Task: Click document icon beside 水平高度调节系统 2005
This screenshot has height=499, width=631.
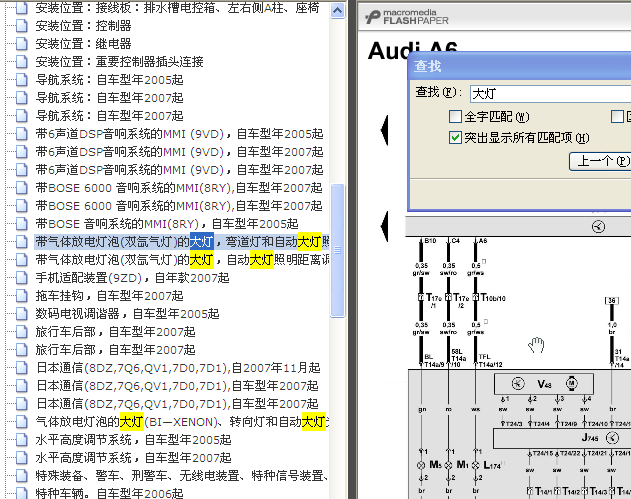Action: tap(21, 440)
